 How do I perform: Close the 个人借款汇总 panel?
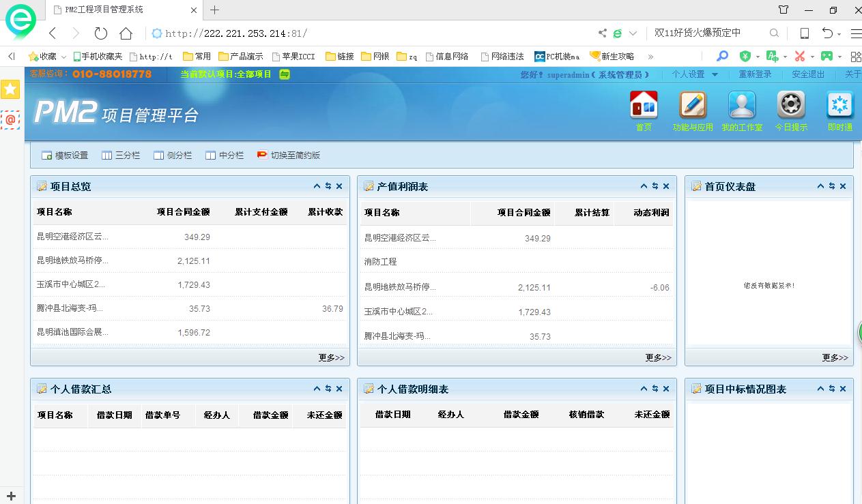click(x=339, y=389)
